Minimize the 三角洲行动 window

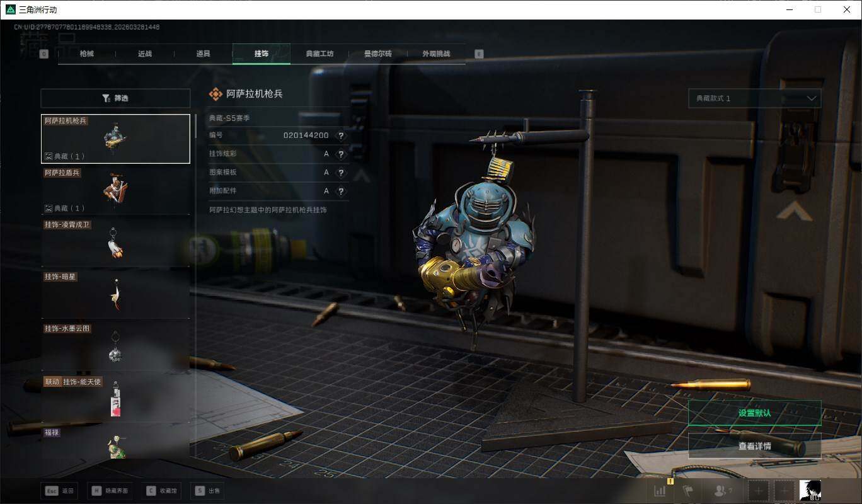(x=789, y=9)
